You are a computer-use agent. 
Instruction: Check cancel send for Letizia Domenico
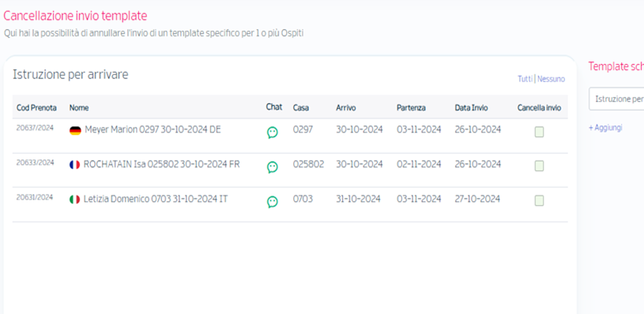click(539, 200)
